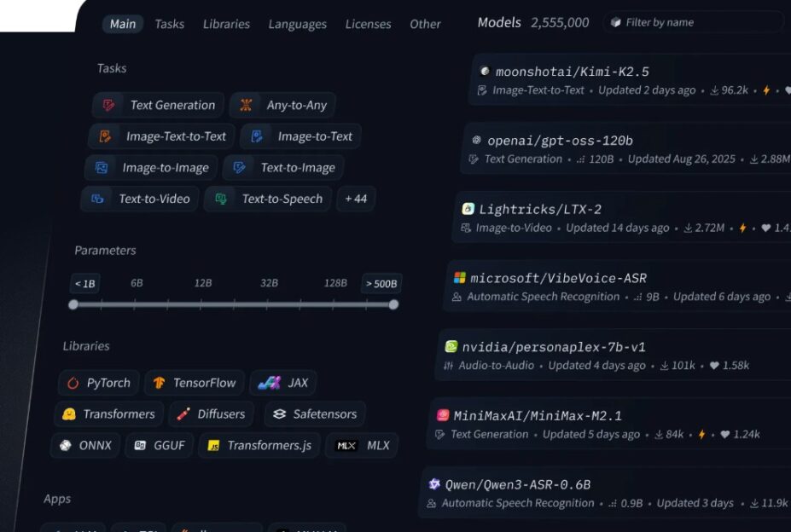
Task: Open Qwen/Qwen3-ASR-0.6B model
Action: pyautogui.click(x=518, y=484)
